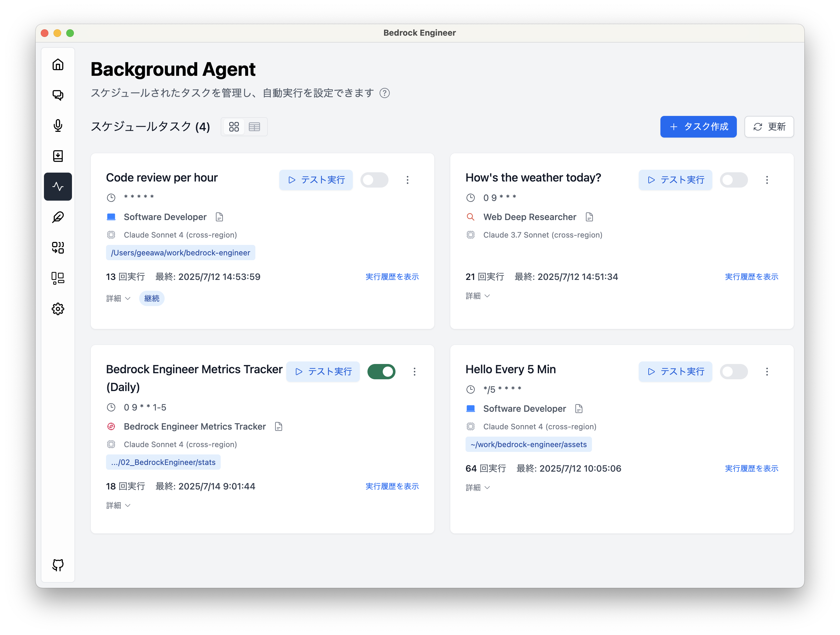840x635 pixels.
Task: Open the chat bubbles sidebar icon
Action: (x=58, y=95)
